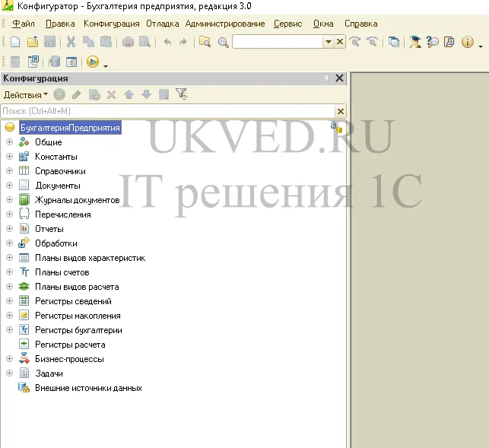
Task: Open the Сервис menu
Action: point(288,24)
